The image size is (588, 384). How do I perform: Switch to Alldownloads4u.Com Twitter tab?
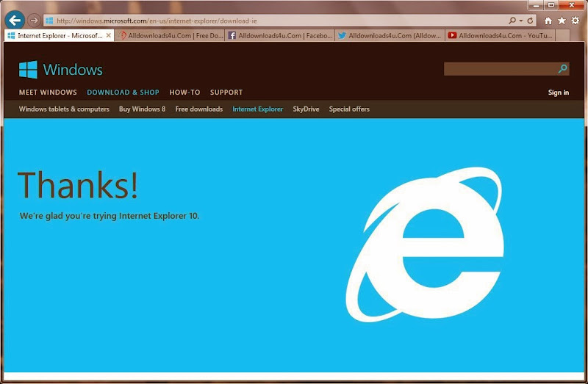(x=390, y=35)
